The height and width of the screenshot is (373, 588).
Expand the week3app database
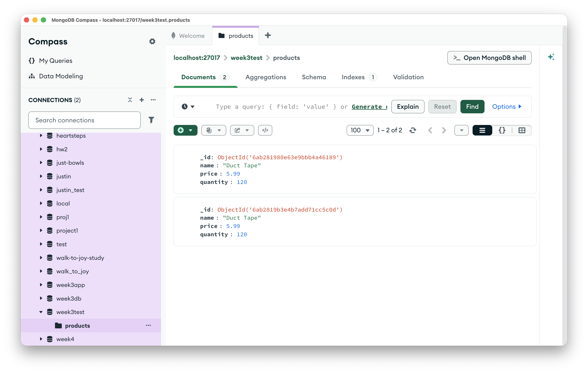coord(41,285)
